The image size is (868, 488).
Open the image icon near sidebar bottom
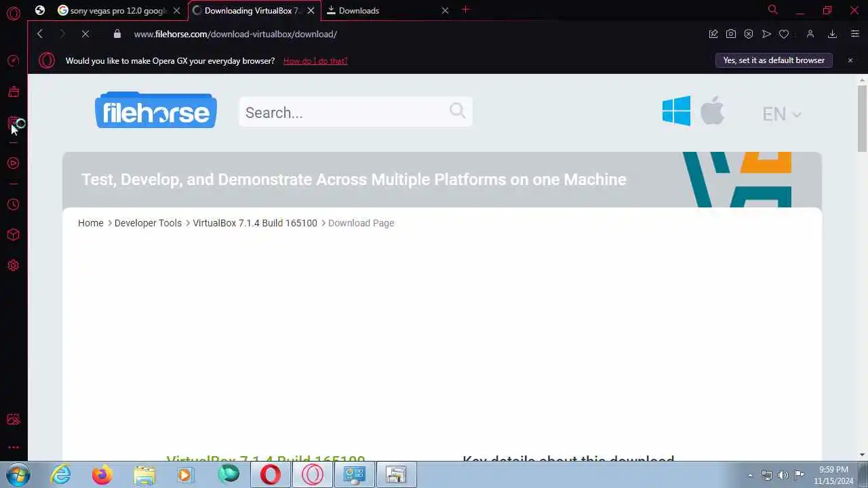pos(13,420)
